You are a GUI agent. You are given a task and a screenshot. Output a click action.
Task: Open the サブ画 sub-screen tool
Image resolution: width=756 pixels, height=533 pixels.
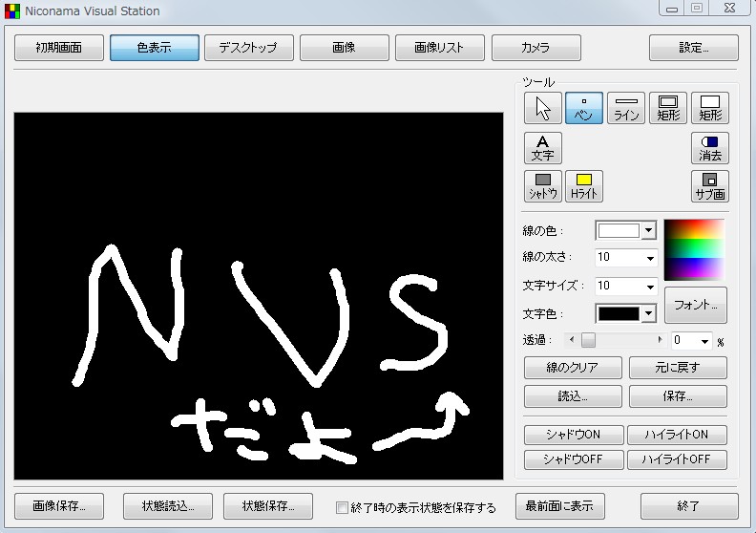coord(710,186)
